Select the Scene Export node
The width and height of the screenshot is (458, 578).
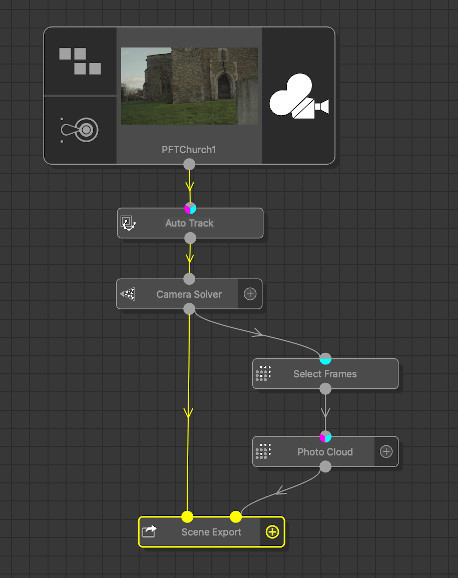click(x=212, y=532)
